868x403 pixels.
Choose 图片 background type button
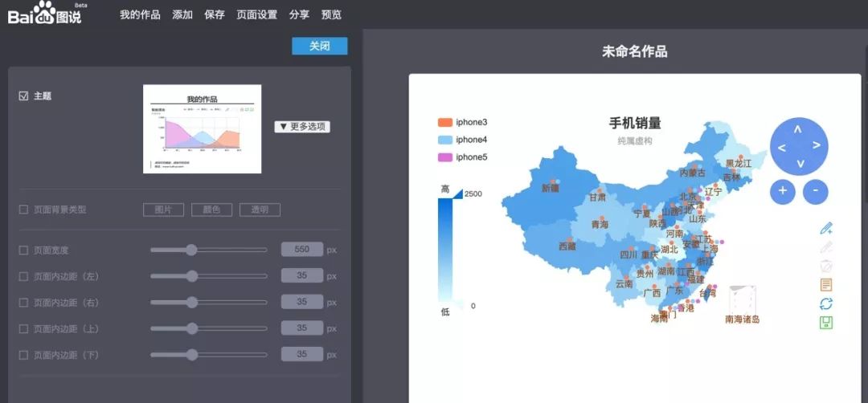coord(163,210)
